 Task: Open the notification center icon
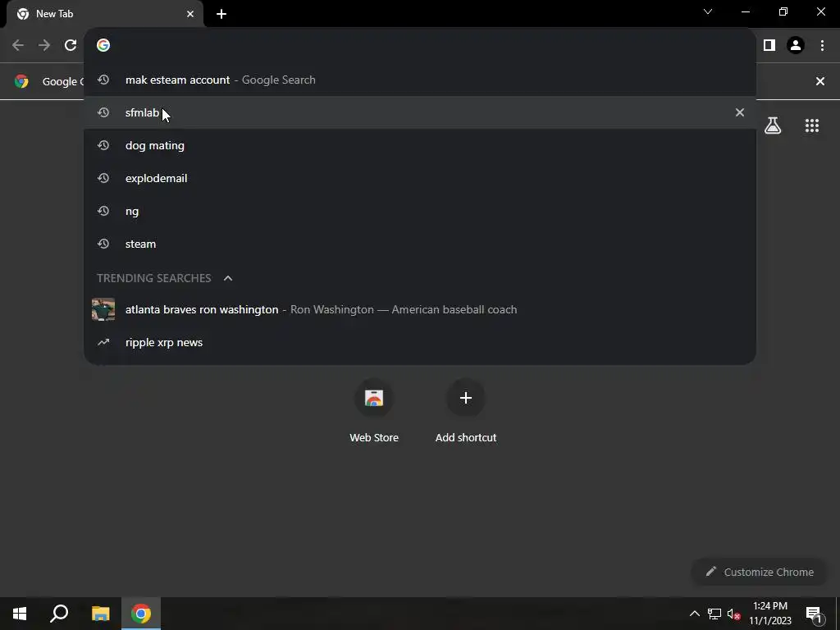coord(813,614)
